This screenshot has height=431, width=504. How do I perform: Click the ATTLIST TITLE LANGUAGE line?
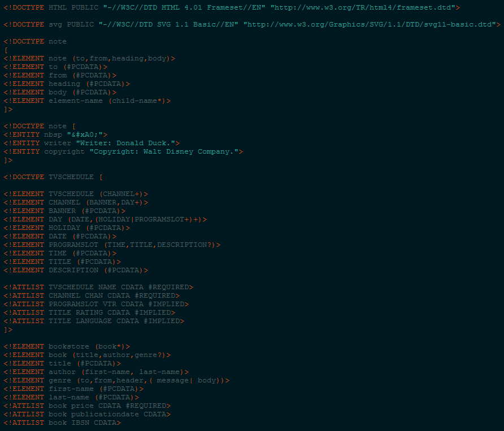[94, 321]
